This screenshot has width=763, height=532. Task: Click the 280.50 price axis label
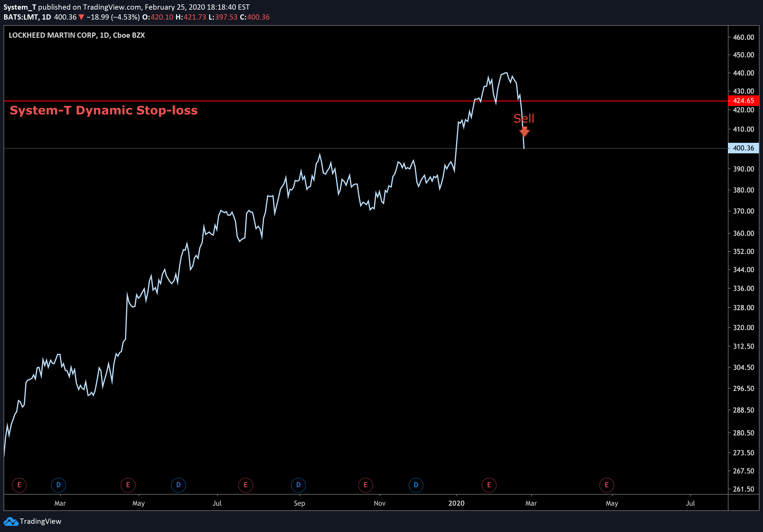[x=743, y=433]
